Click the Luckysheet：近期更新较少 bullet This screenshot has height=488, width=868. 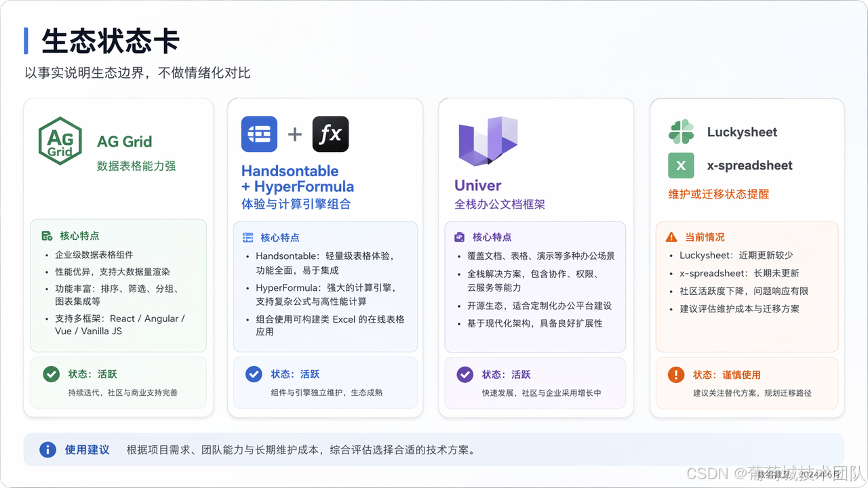736,256
